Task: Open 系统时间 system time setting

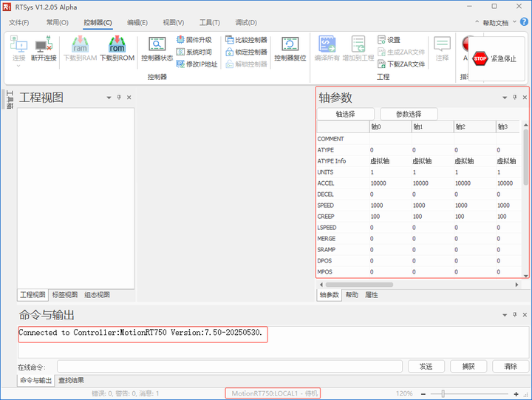Action: tap(194, 52)
